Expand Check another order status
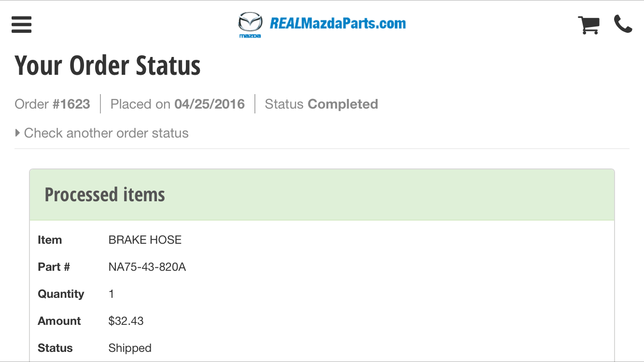 click(106, 133)
